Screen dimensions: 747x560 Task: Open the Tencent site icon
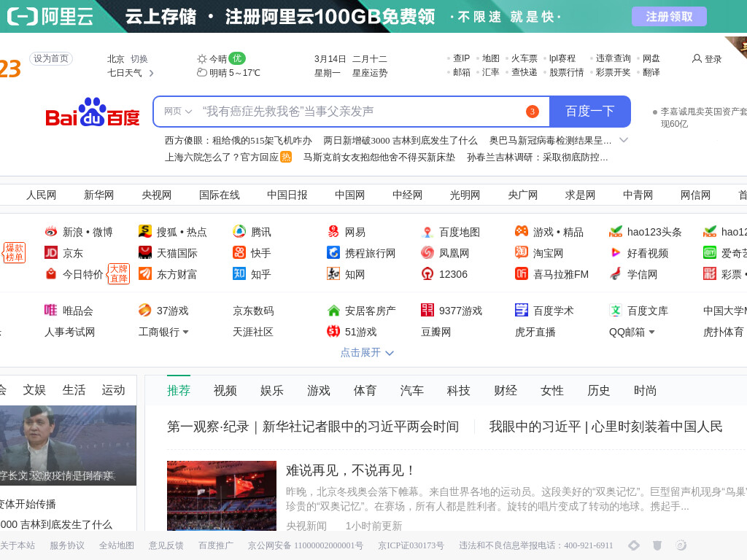pyautogui.click(x=239, y=231)
